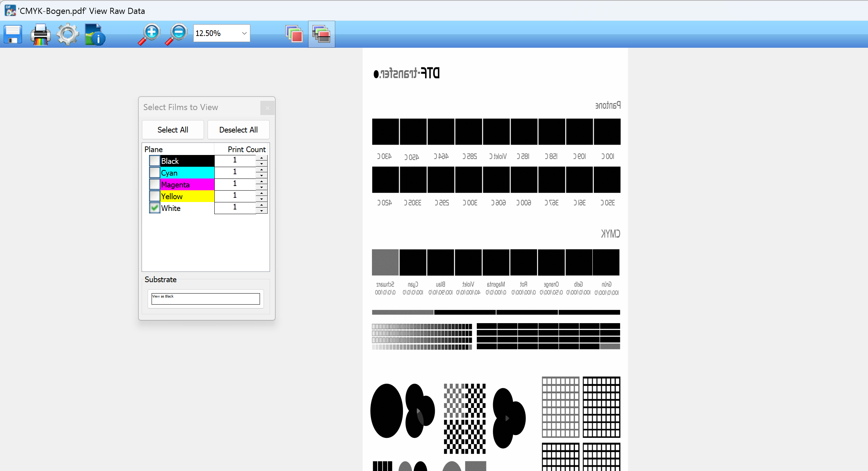Increase Cyan print count with up arrow
This screenshot has width=868, height=471.
pos(261,170)
